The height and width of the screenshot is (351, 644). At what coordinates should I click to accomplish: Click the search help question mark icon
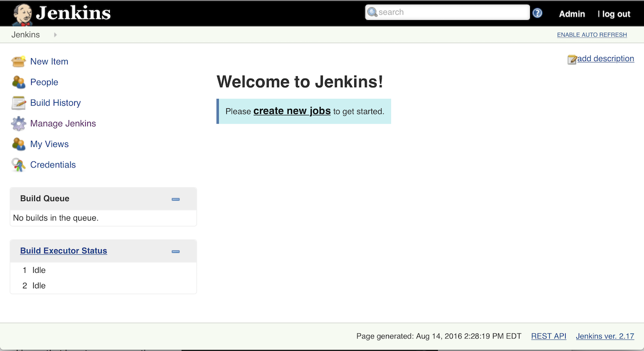point(538,13)
